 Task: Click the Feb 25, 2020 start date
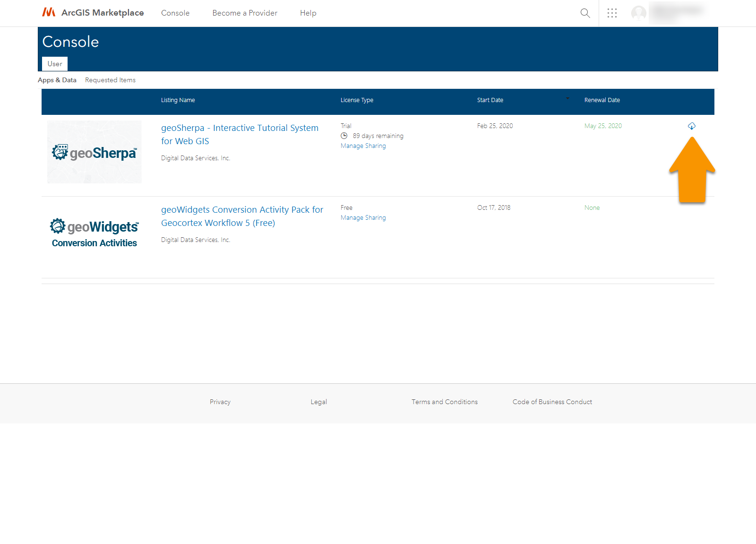coord(495,126)
